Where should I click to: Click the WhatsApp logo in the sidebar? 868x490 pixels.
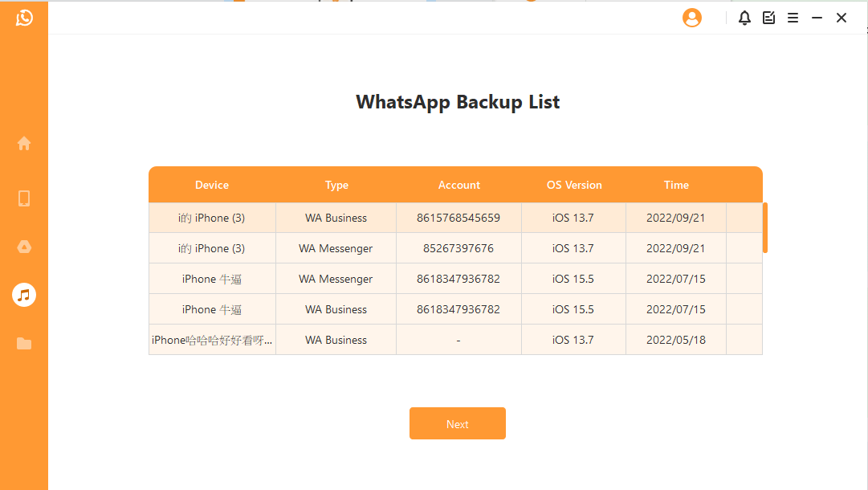tap(24, 18)
